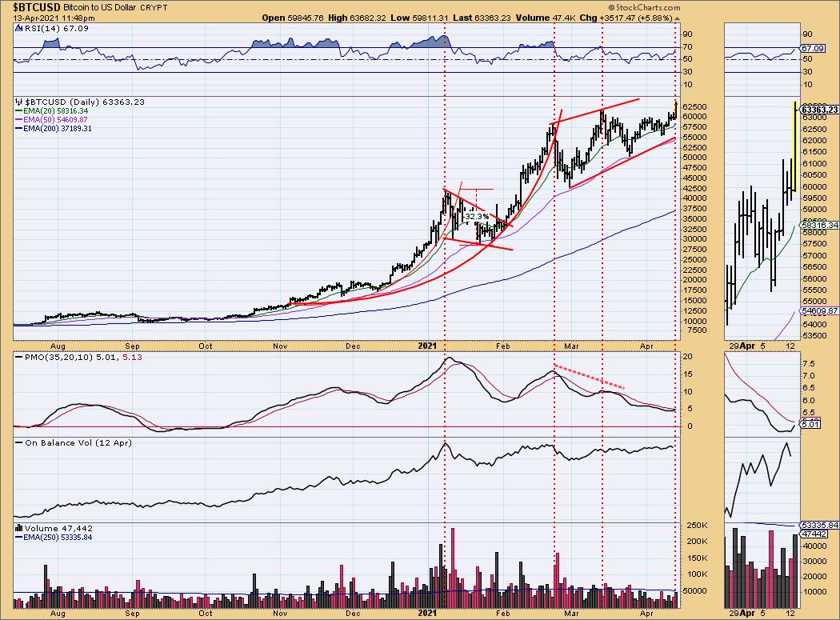
Task: Click the Dec label under the volume panel
Action: coord(353,613)
